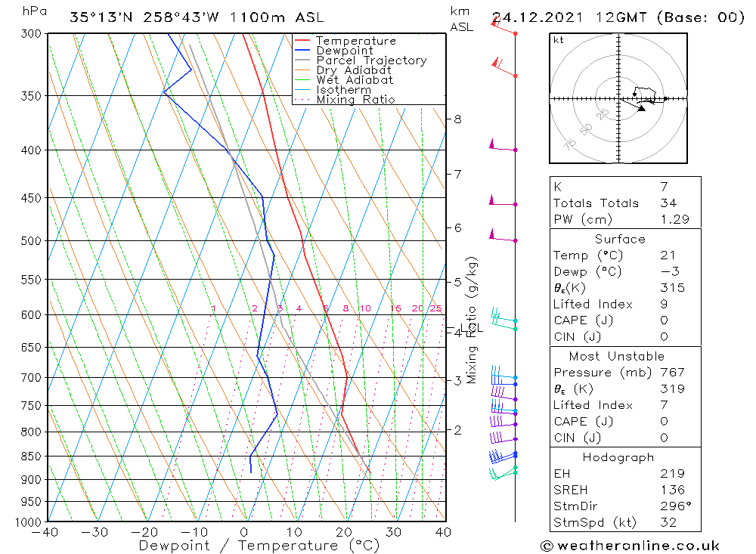This screenshot has width=756, height=554.
Task: Select the '300' pressure level label
Action: click(32, 34)
